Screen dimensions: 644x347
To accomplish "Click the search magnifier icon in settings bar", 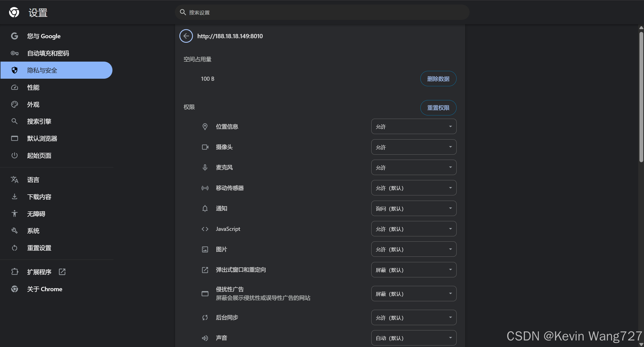I will 183,12.
